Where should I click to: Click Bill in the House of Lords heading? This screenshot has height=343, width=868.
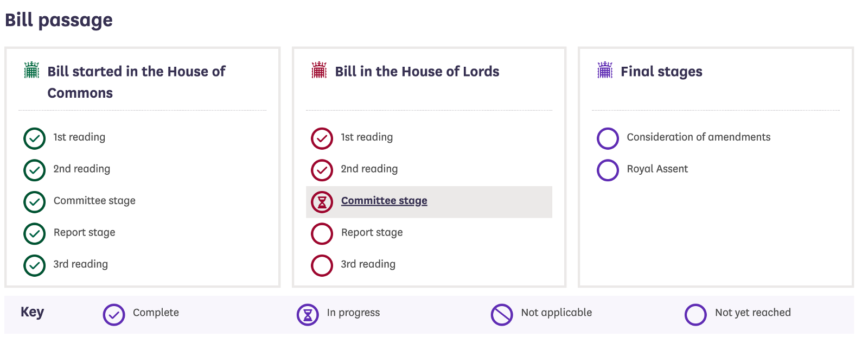click(417, 72)
